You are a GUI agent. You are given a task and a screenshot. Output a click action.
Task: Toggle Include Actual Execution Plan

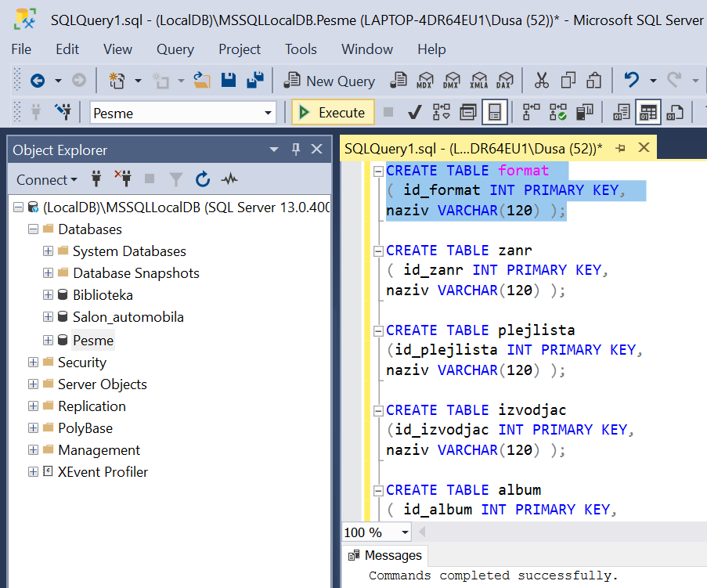click(x=532, y=112)
